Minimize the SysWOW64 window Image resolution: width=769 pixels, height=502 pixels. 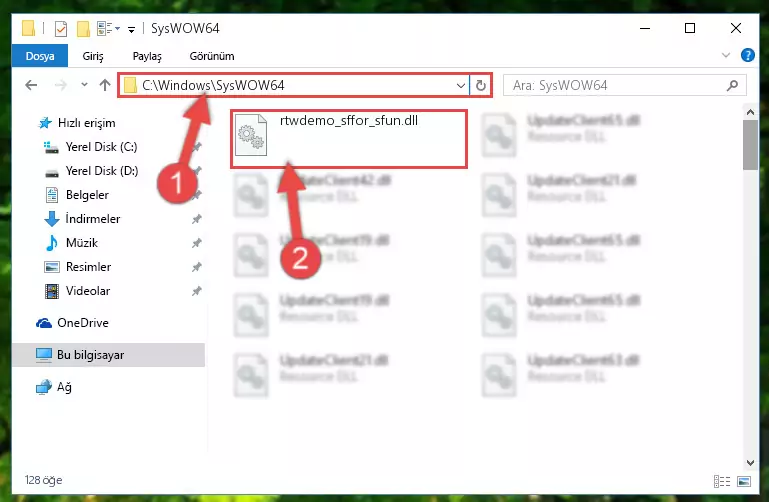645,28
